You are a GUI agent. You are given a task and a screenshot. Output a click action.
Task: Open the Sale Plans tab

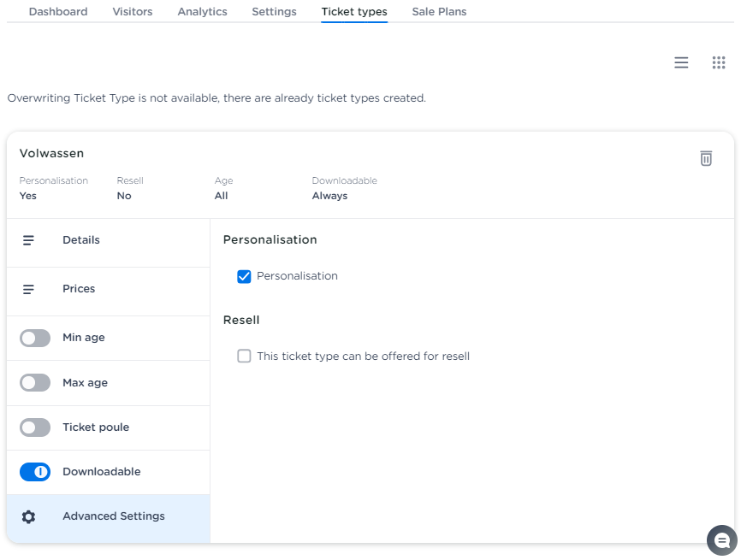[439, 12]
